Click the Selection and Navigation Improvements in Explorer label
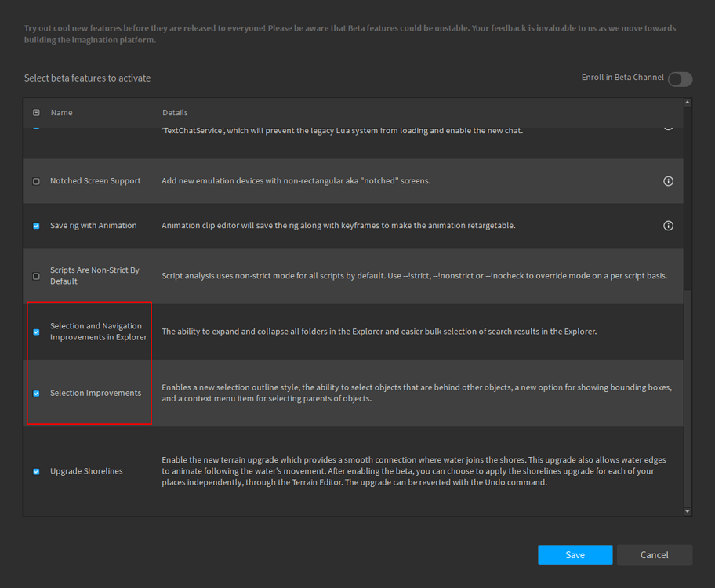Image resolution: width=715 pixels, height=588 pixels. (x=99, y=331)
